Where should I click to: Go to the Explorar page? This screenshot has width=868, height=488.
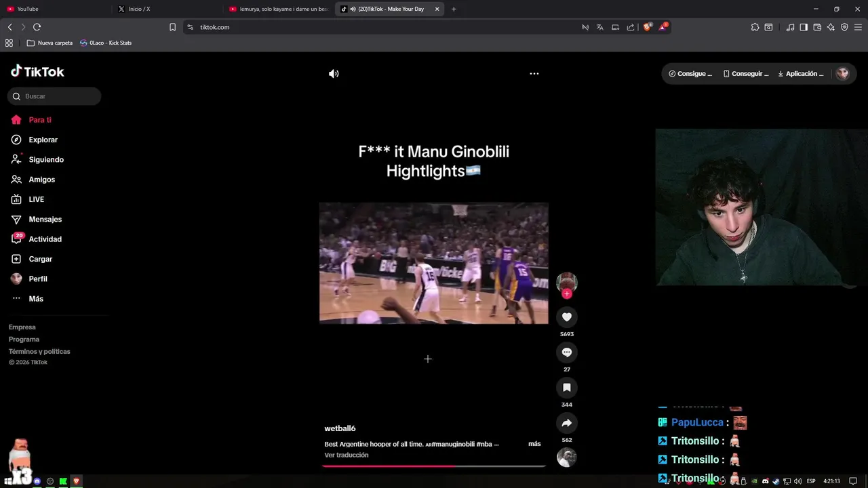click(35, 140)
